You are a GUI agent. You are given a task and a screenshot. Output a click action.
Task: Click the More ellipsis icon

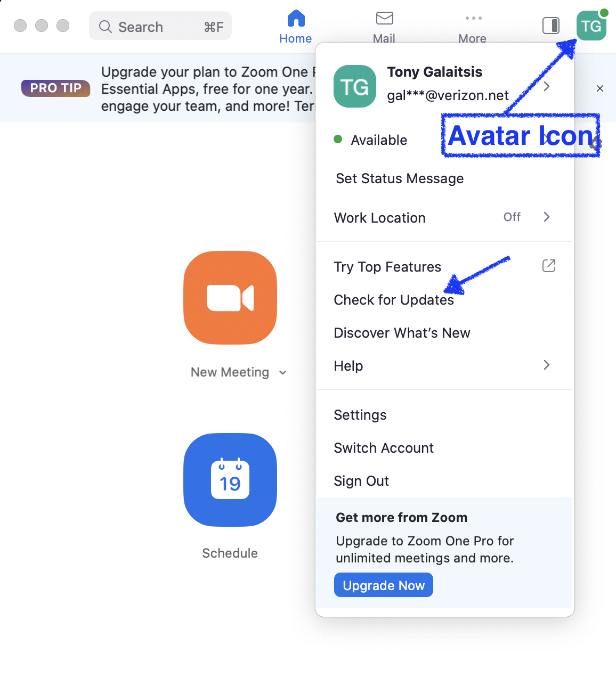[x=473, y=18]
